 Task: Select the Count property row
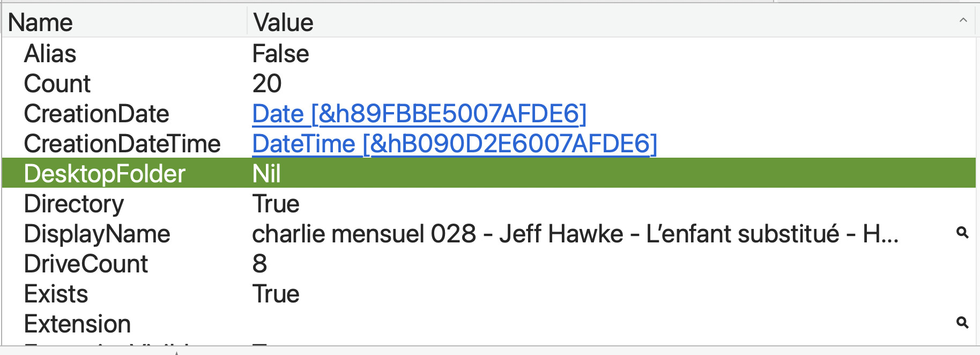point(57,84)
